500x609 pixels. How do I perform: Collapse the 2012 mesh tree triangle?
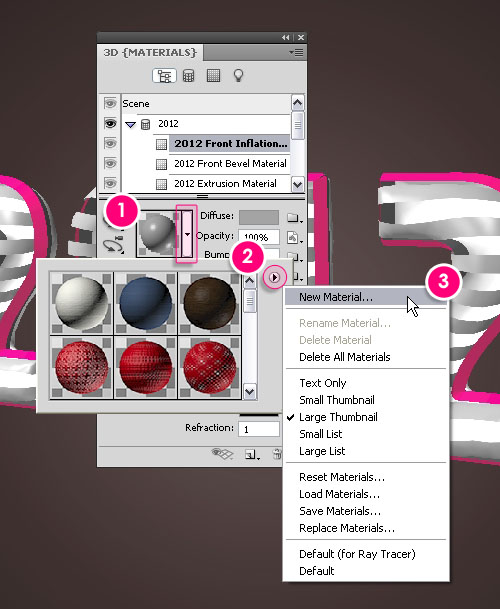[x=131, y=125]
